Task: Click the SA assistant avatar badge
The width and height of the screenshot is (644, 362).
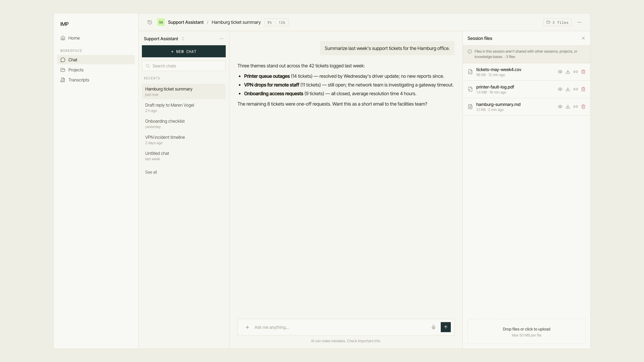Action: [161, 22]
